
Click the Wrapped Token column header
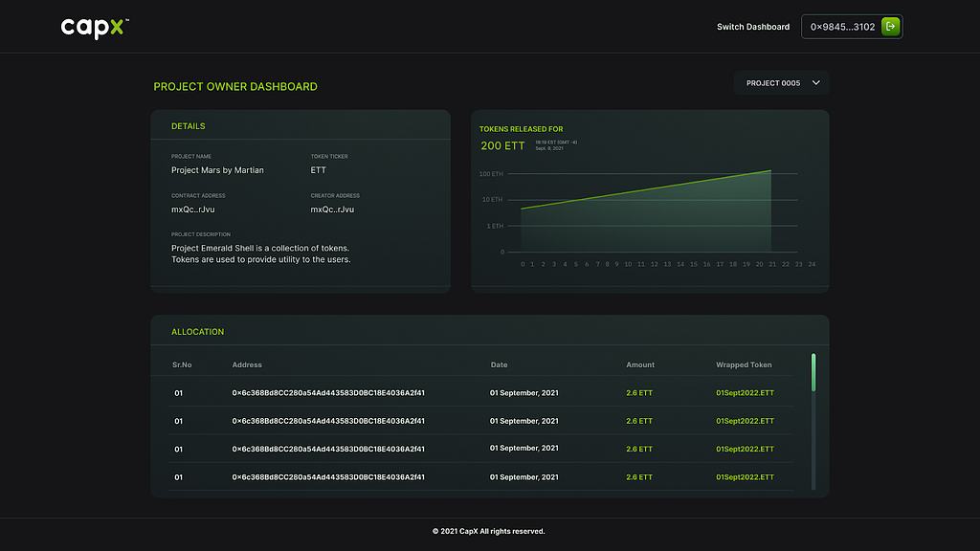(x=744, y=364)
